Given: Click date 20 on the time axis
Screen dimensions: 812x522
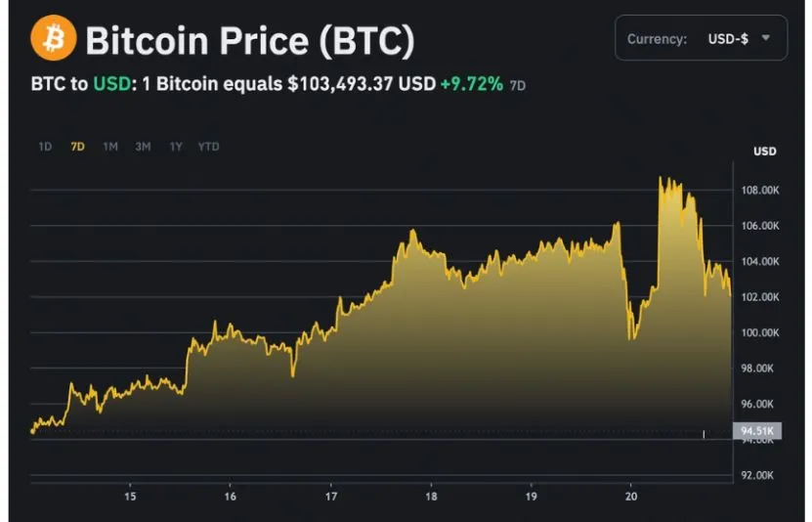Looking at the screenshot, I should 630,497.
